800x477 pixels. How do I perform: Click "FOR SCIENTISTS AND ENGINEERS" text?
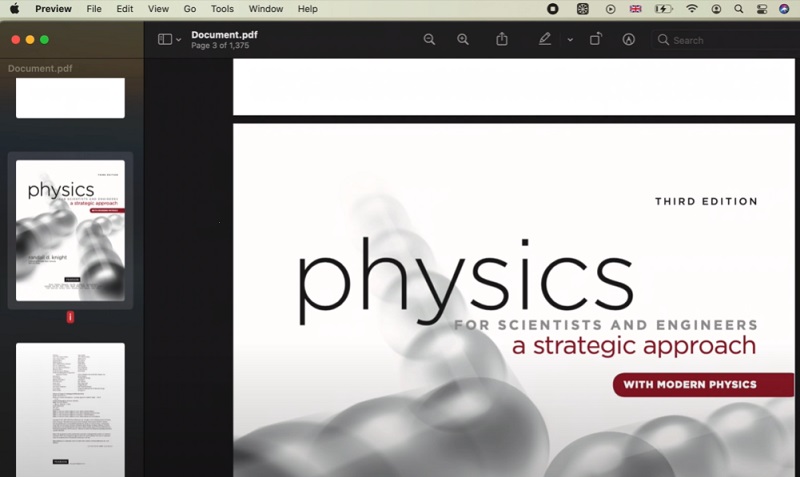coord(606,325)
